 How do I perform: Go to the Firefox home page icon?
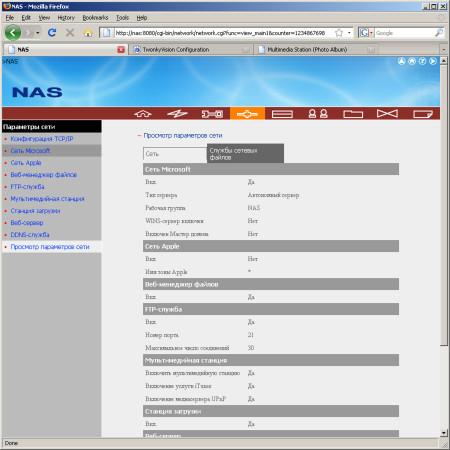pos(88,33)
